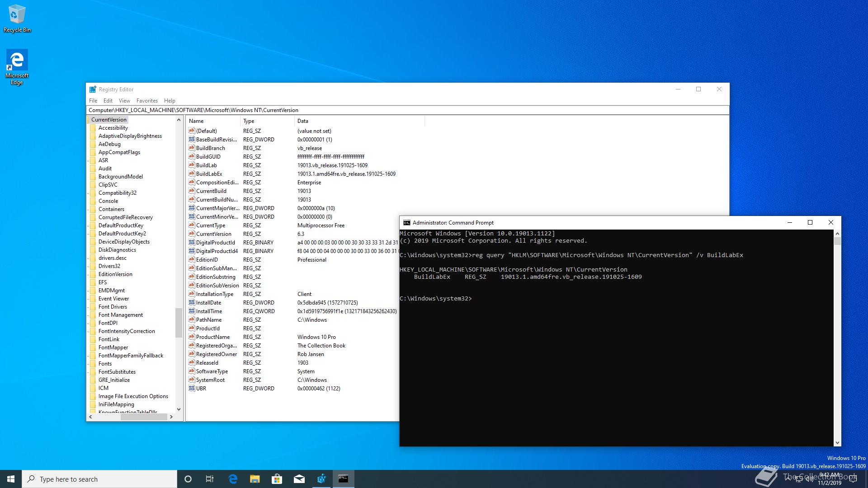This screenshot has width=868, height=488.
Task: Switch to Command Prompt taskbar icon
Action: (x=344, y=479)
